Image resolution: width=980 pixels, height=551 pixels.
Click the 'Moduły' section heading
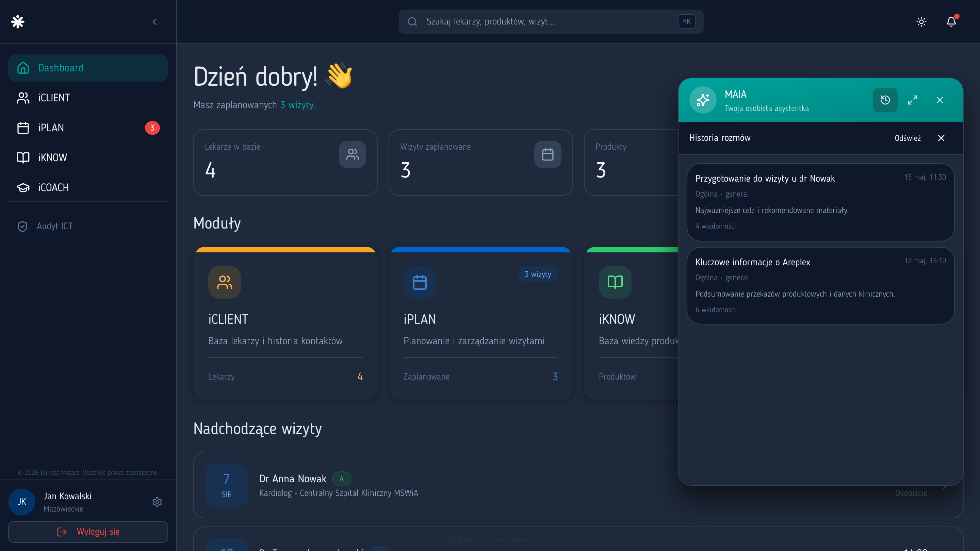click(x=217, y=223)
